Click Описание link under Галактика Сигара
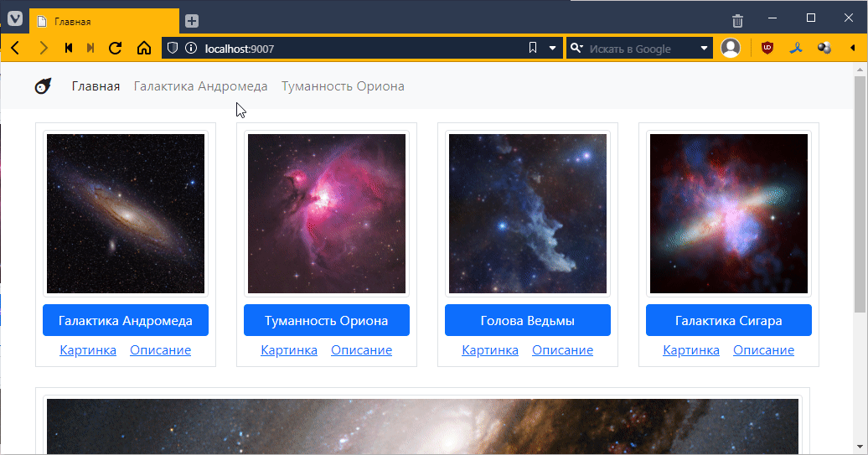Image resolution: width=868 pixels, height=455 pixels. tap(763, 350)
